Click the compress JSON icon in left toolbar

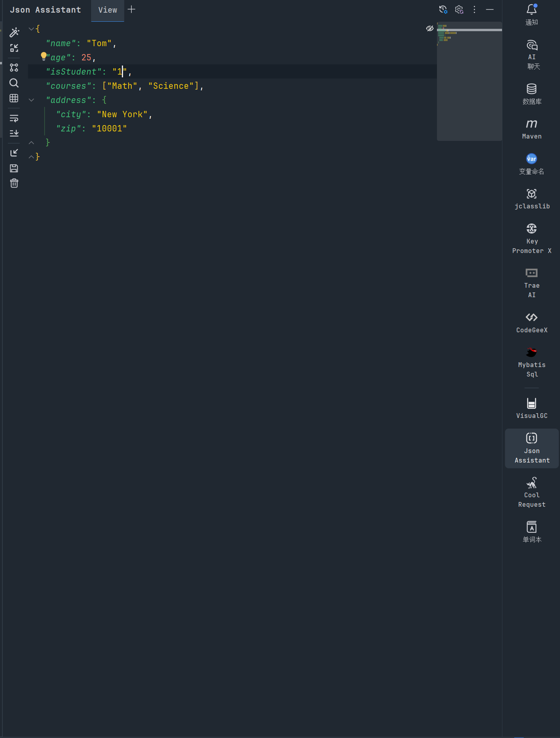click(x=14, y=48)
